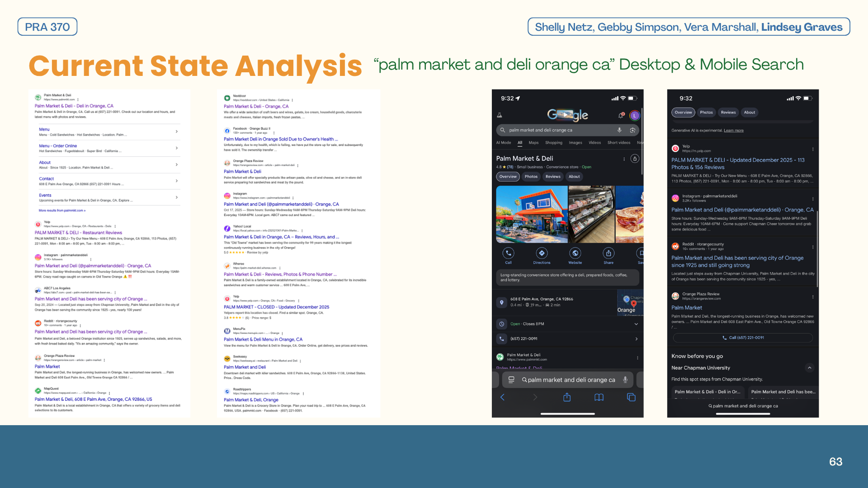Open PALM MARKET & DELI - Restaurant Reviews Yelp link
The height and width of the screenshot is (488, 868).
point(78,233)
